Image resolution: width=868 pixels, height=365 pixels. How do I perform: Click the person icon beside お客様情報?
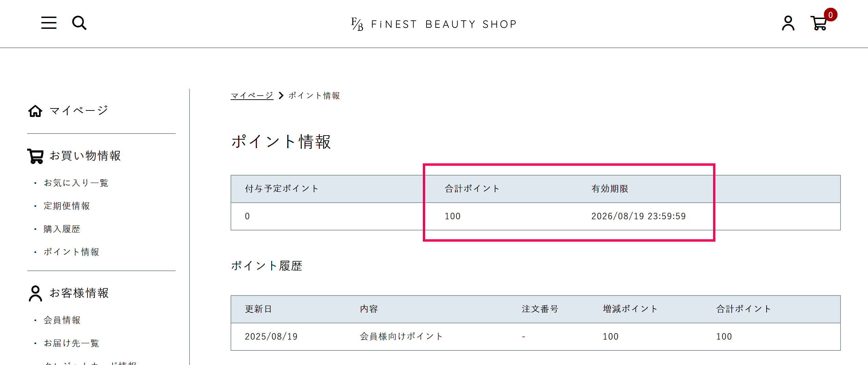(35, 293)
